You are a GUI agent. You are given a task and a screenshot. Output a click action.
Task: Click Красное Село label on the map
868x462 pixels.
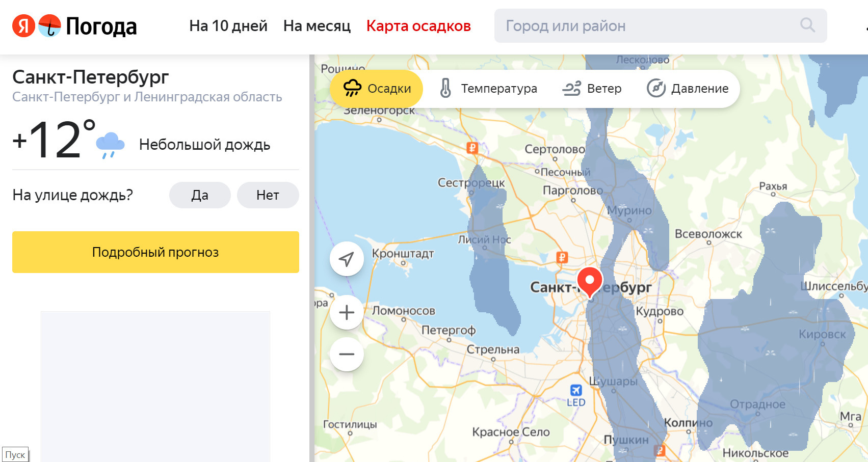pos(511,432)
